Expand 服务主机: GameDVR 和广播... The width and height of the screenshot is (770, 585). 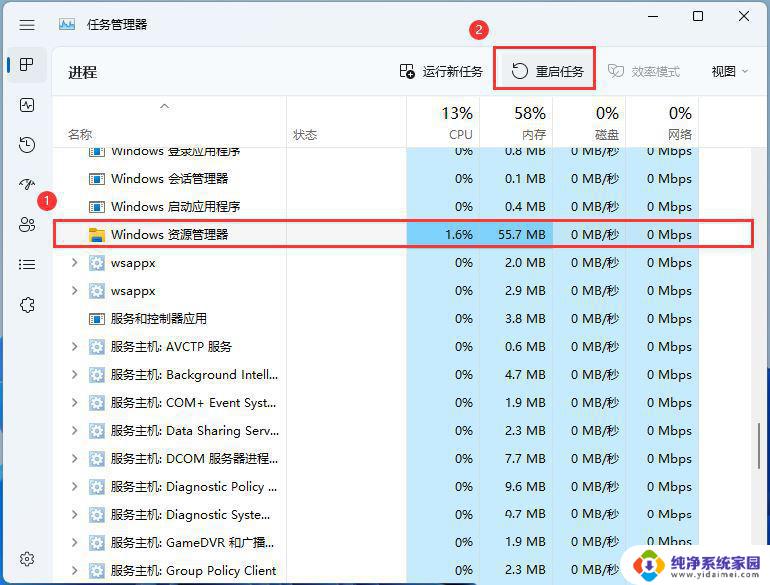tap(74, 543)
